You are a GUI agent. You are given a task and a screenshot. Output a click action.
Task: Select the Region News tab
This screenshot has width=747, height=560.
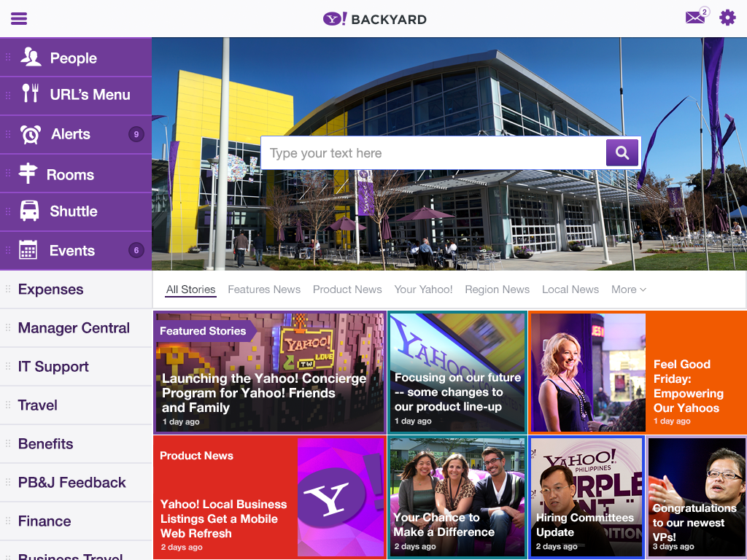[497, 289]
